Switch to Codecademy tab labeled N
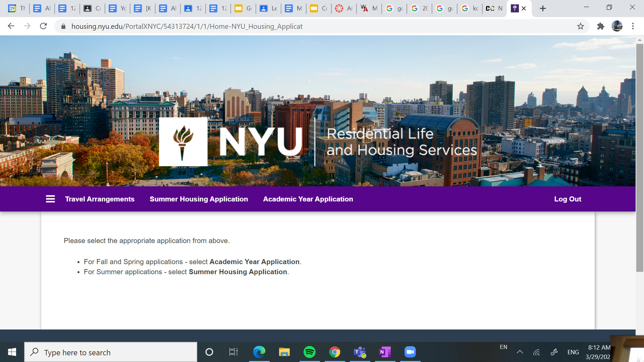The width and height of the screenshot is (644, 362). click(x=494, y=8)
